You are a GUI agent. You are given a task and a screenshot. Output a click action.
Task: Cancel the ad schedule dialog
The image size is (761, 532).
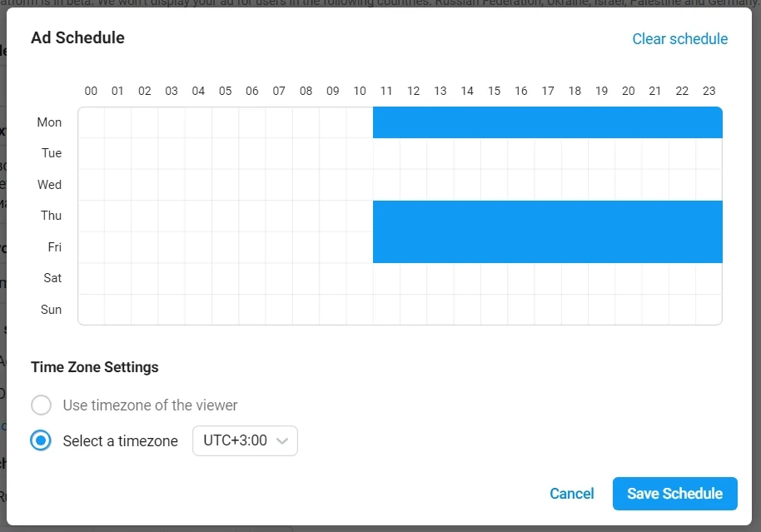[x=572, y=494]
